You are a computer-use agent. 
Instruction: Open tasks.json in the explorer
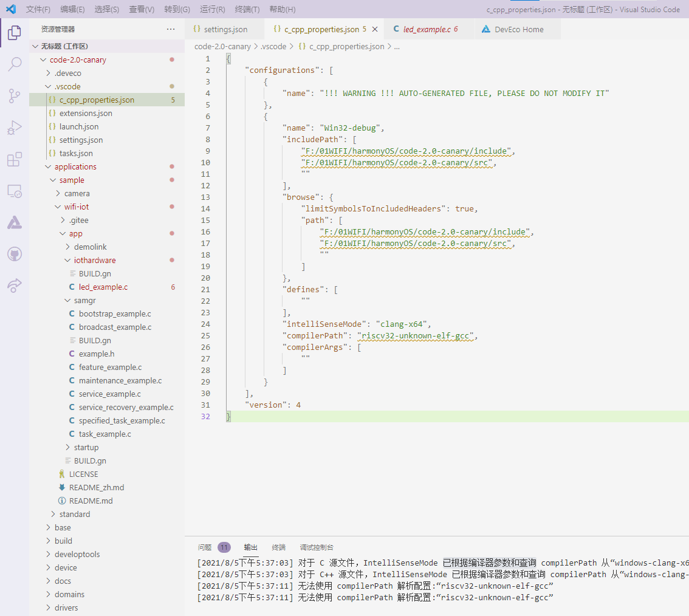pyautogui.click(x=107, y=153)
